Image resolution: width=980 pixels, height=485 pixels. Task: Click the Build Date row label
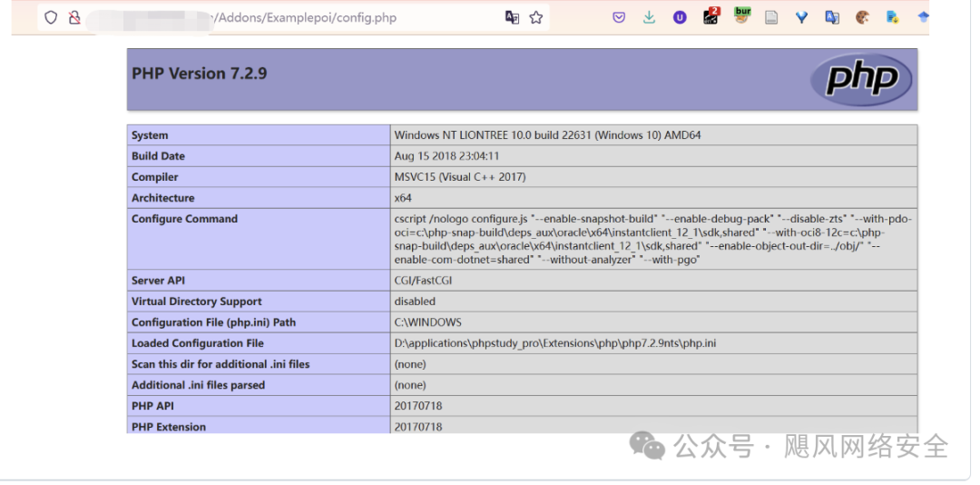(x=158, y=156)
